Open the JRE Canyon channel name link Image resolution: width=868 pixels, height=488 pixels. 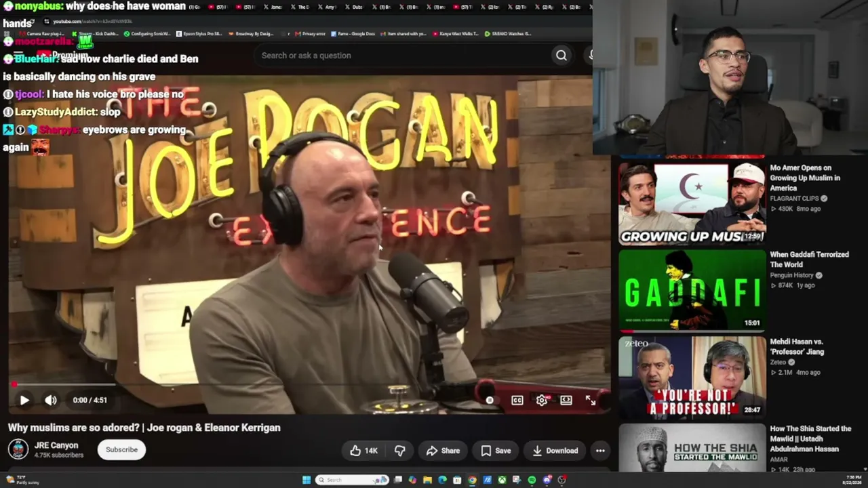pos(56,445)
